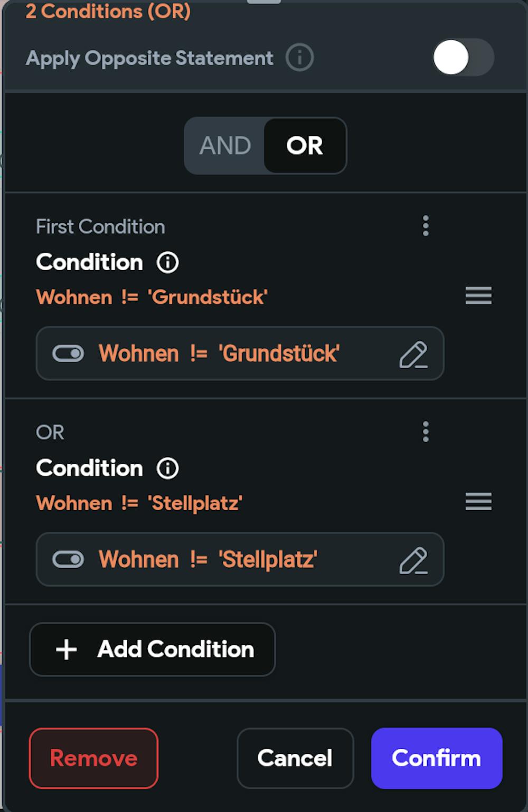Image resolution: width=528 pixels, height=812 pixels.
Task: Open the three-dot menu of the OR condition
Action: (426, 432)
